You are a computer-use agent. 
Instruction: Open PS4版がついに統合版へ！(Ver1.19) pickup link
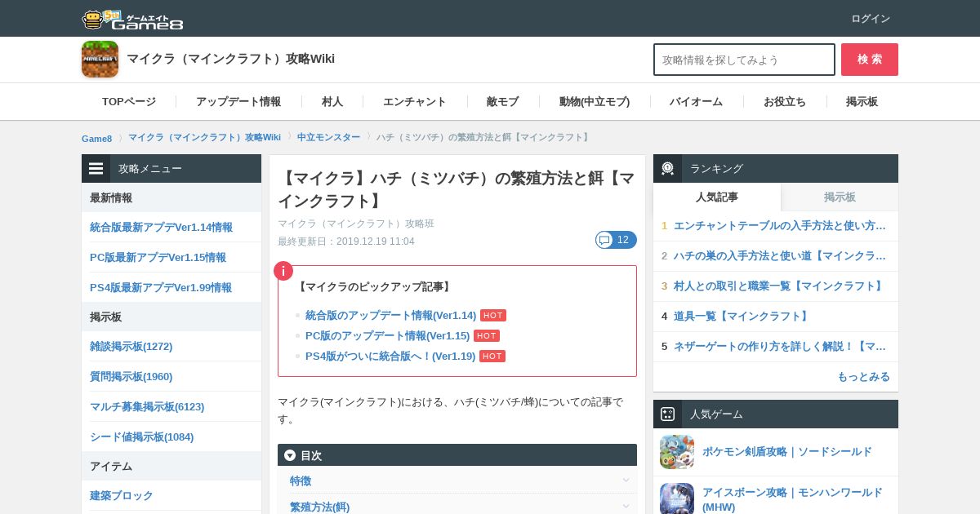[x=390, y=357]
